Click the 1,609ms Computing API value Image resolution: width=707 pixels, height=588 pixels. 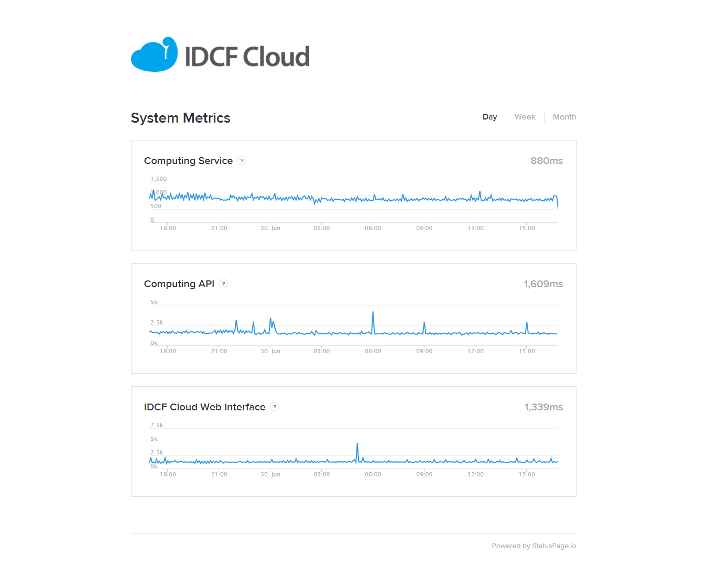[x=543, y=284]
